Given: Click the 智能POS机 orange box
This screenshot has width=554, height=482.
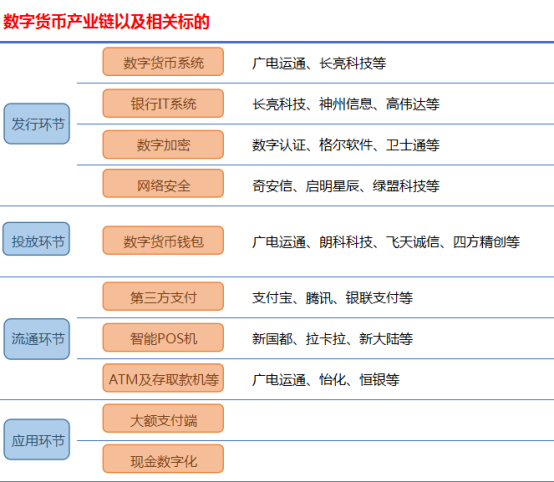Looking at the screenshot, I should [163, 337].
